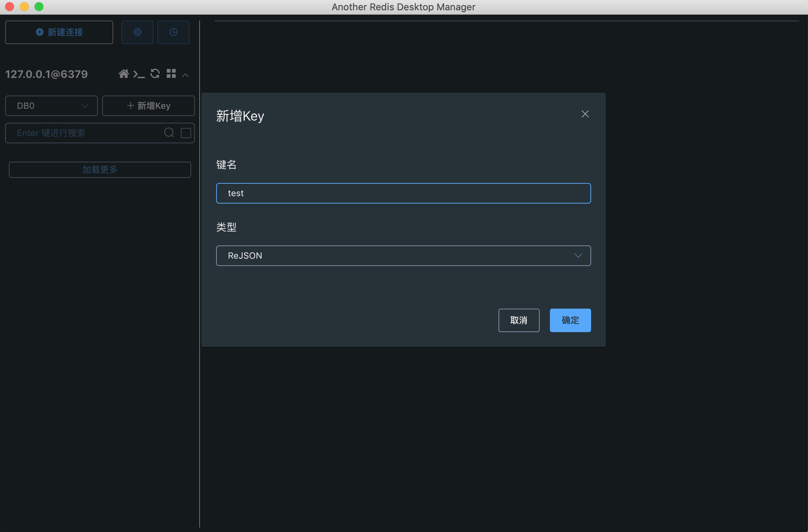The image size is (808, 532).
Task: Cancel the dialog with 取消 button
Action: tap(519, 320)
